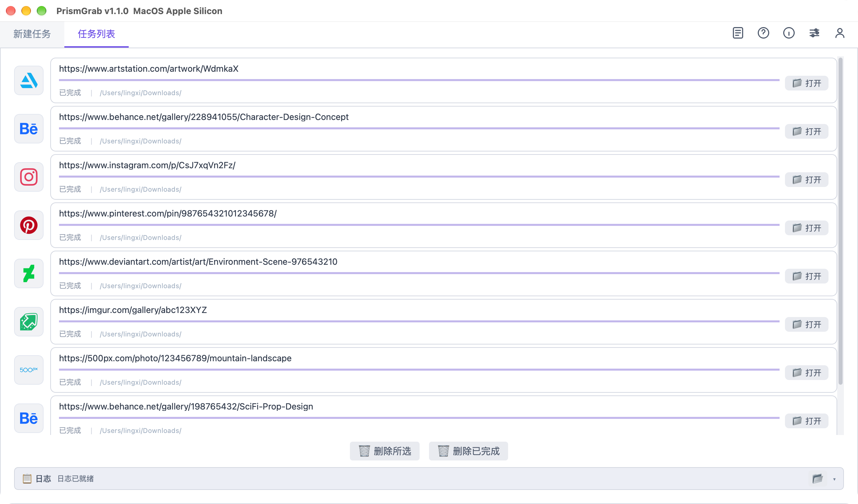Click the Instagram site icon
This screenshot has height=504, width=858.
click(28, 177)
